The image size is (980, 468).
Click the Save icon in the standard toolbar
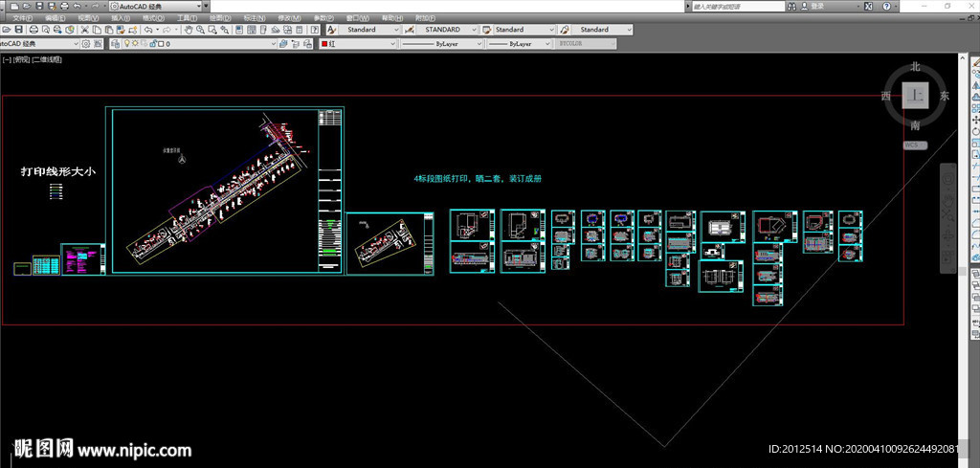point(19,30)
